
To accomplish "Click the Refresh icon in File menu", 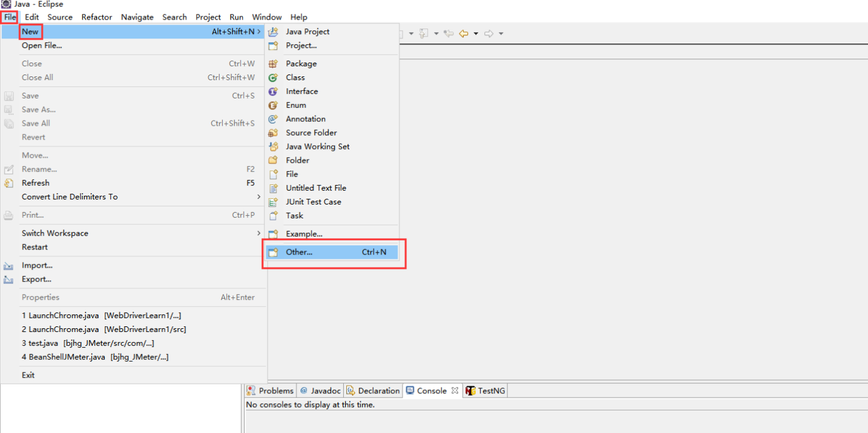I will [x=9, y=183].
